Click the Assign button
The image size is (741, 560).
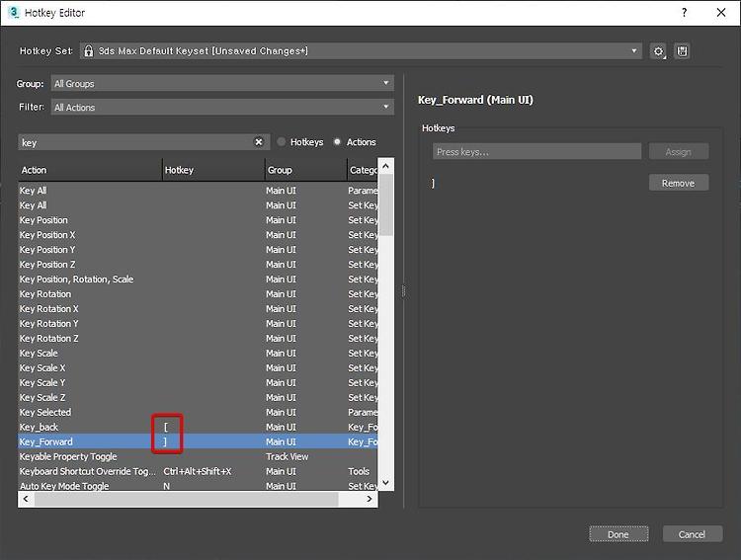click(x=678, y=152)
